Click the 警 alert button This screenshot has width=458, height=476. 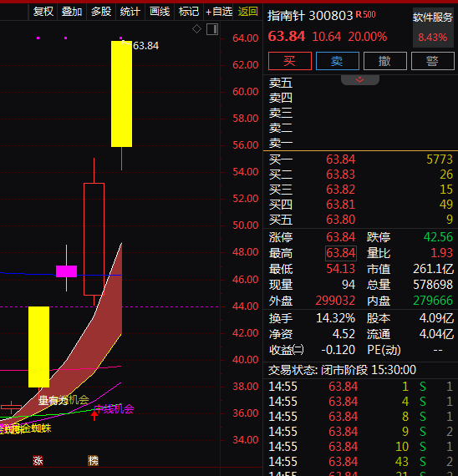click(433, 61)
